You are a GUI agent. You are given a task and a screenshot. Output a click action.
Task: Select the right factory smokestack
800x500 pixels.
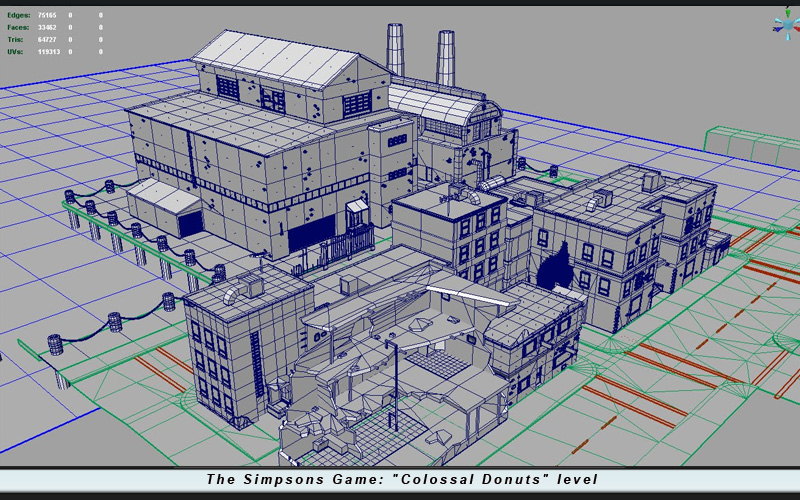[x=445, y=58]
